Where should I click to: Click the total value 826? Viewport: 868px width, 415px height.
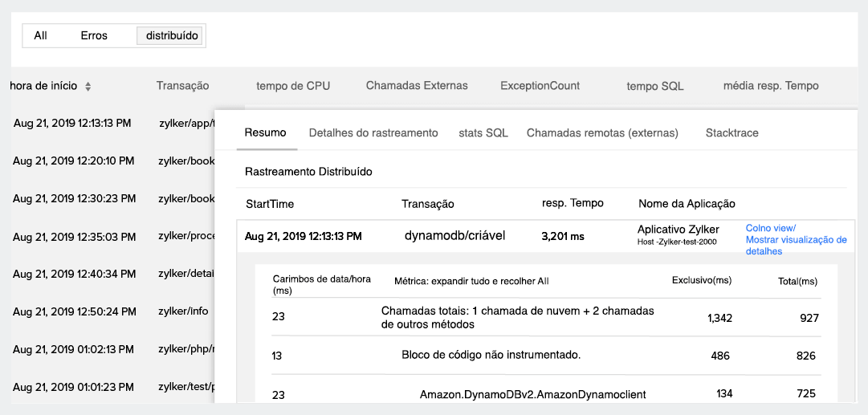806,356
